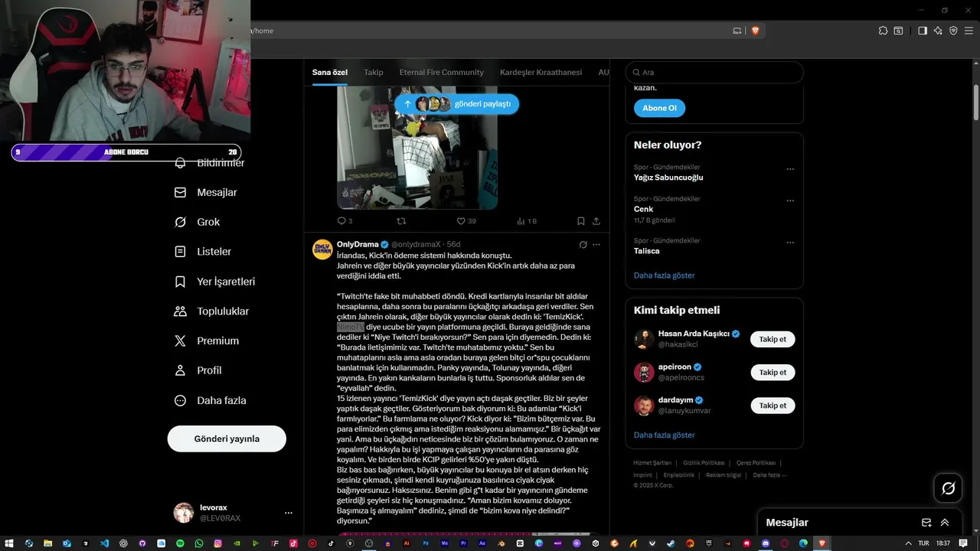Click the 'gönderi paylaştı' new posts pill

point(457,104)
